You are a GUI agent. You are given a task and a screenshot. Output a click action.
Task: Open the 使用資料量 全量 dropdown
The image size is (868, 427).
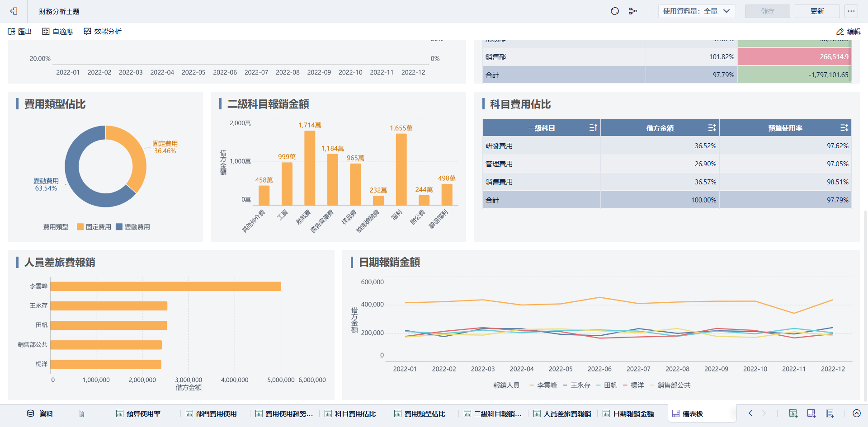point(697,11)
